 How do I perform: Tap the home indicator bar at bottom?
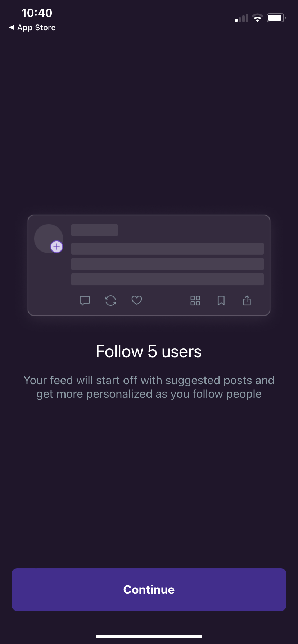149,636
